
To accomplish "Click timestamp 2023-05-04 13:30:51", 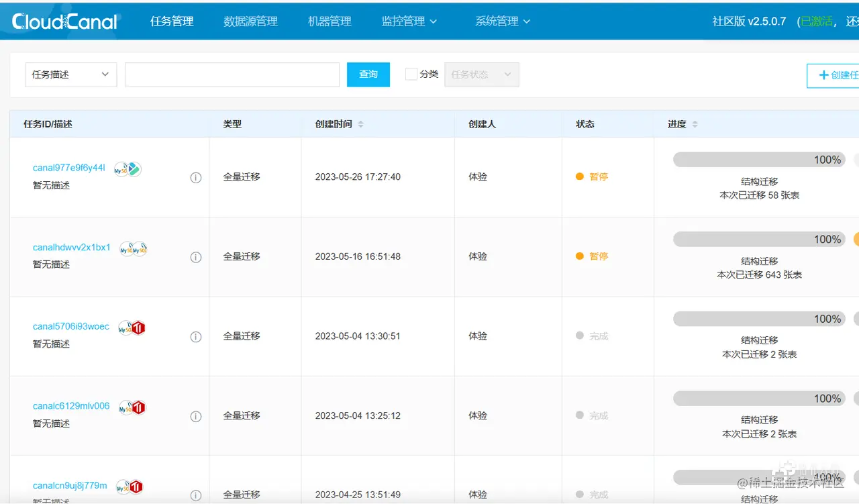I will (x=358, y=336).
